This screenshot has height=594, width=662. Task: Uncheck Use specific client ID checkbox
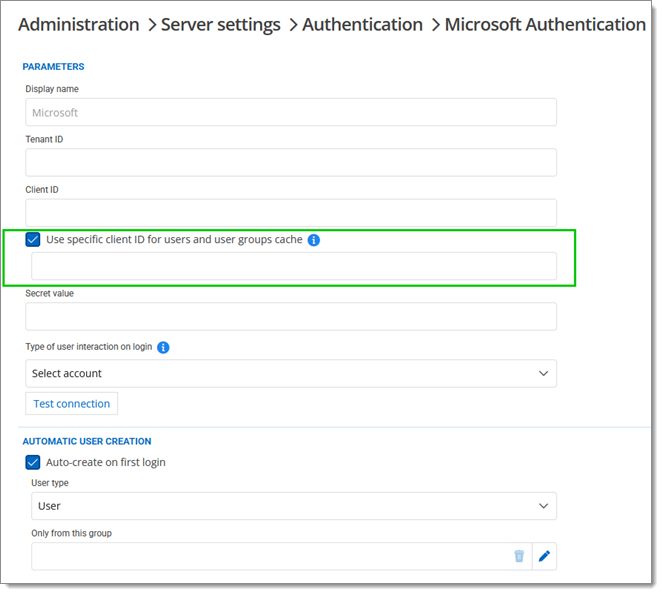(x=33, y=240)
